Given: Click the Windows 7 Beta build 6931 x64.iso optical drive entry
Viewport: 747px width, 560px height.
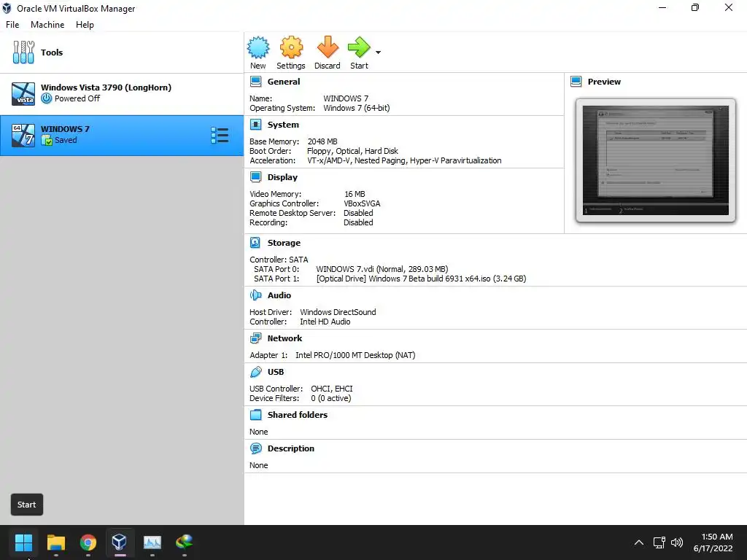Looking at the screenshot, I should [421, 279].
